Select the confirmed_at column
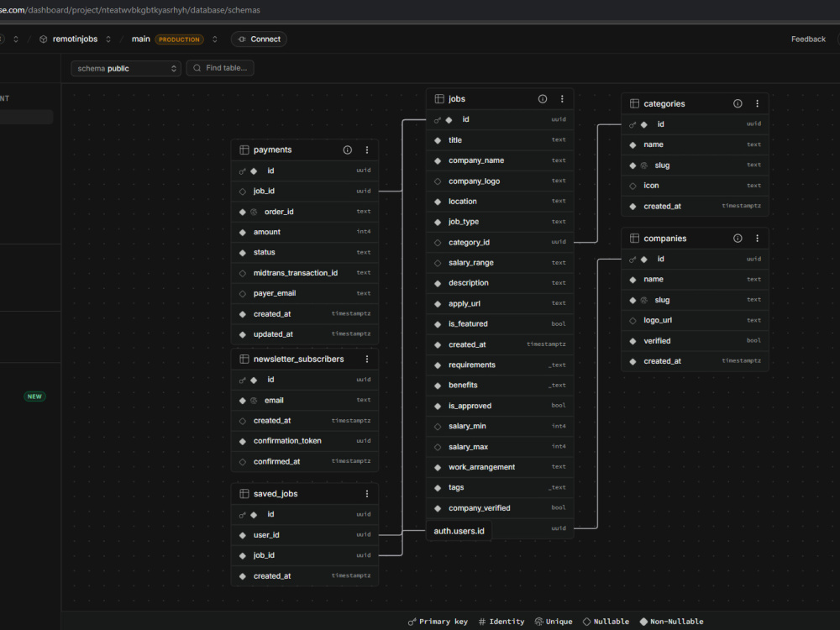The image size is (840, 630). pos(305,461)
